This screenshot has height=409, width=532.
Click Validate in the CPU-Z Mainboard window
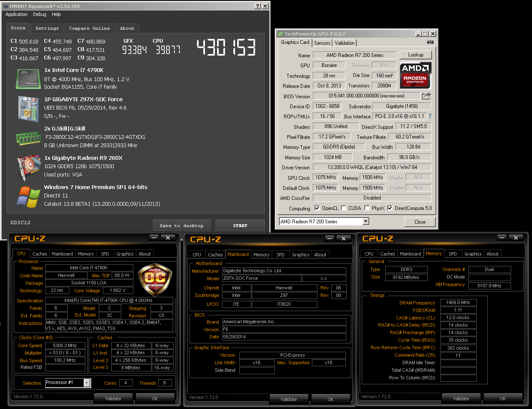pyautogui.click(x=289, y=399)
